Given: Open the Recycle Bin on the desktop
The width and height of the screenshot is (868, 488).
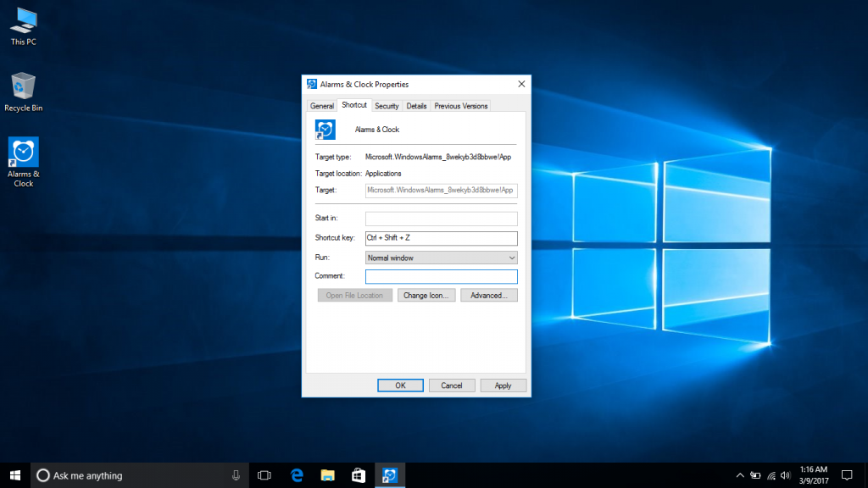Looking at the screenshot, I should tap(22, 85).
